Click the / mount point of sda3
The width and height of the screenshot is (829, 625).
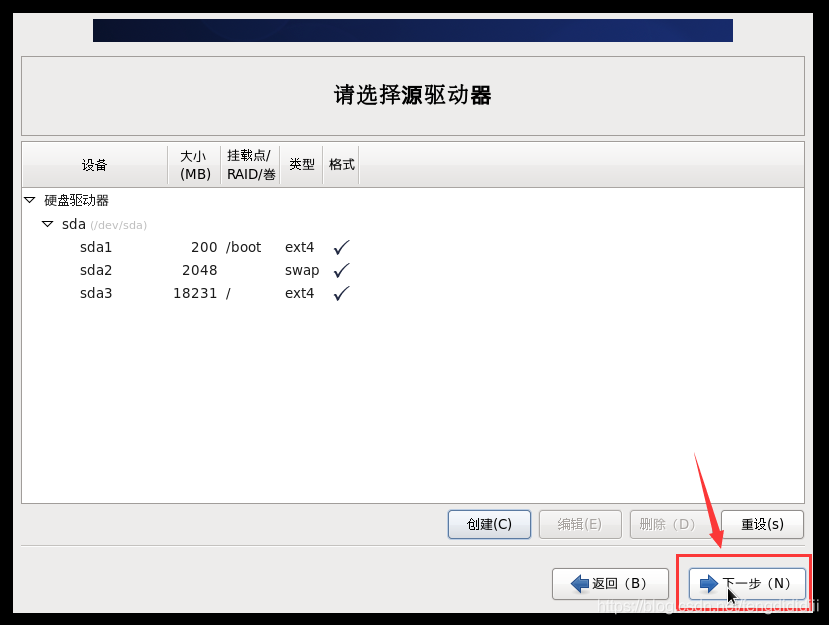(228, 293)
